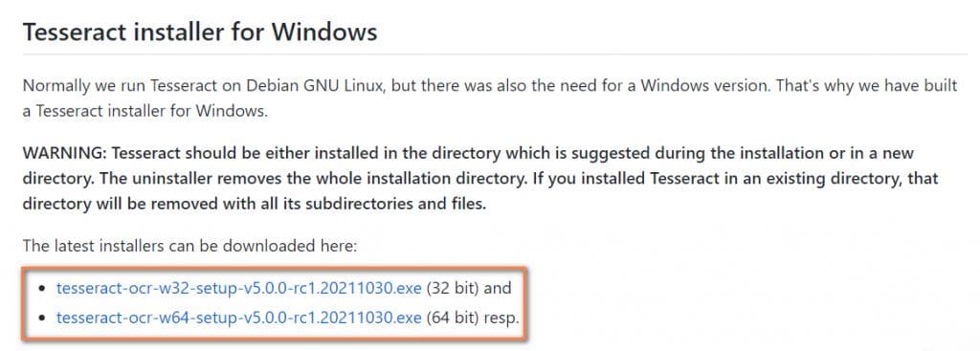The width and height of the screenshot is (980, 351).
Task: Click the text "(32 bit) and"
Action: pyautogui.click(x=469, y=288)
